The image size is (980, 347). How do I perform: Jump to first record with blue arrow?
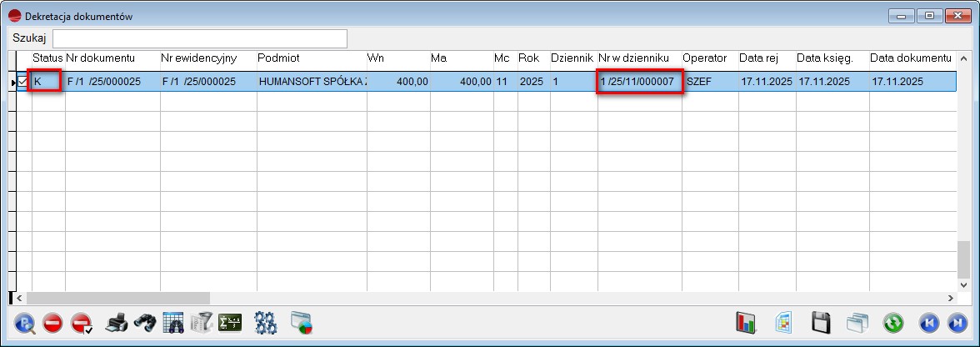(x=929, y=323)
